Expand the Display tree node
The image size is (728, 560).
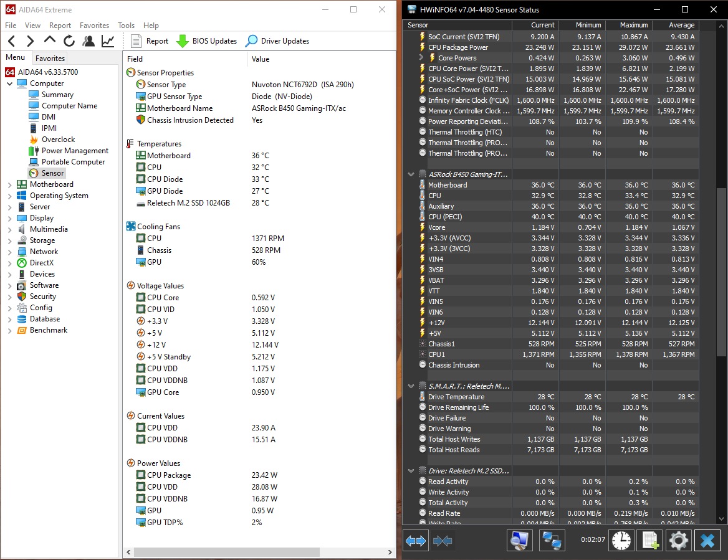point(10,218)
